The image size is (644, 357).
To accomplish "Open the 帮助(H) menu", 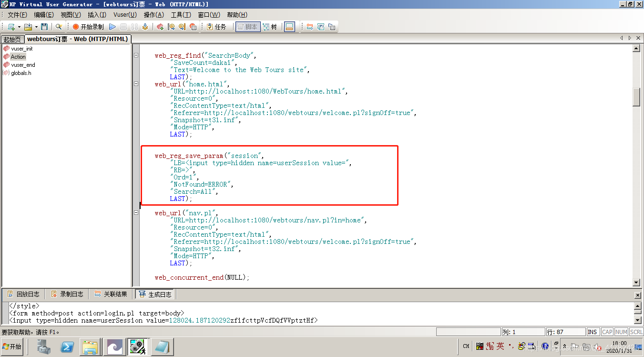I will coord(237,15).
